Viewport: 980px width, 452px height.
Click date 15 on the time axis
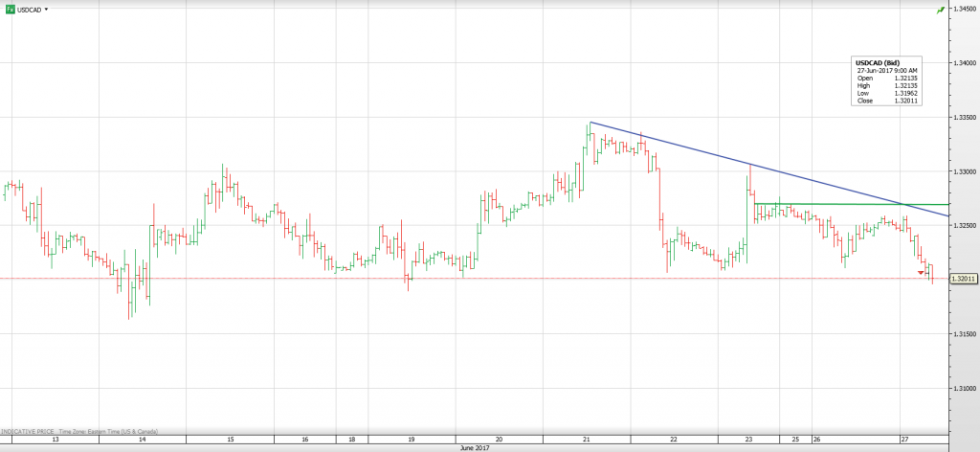[230, 439]
